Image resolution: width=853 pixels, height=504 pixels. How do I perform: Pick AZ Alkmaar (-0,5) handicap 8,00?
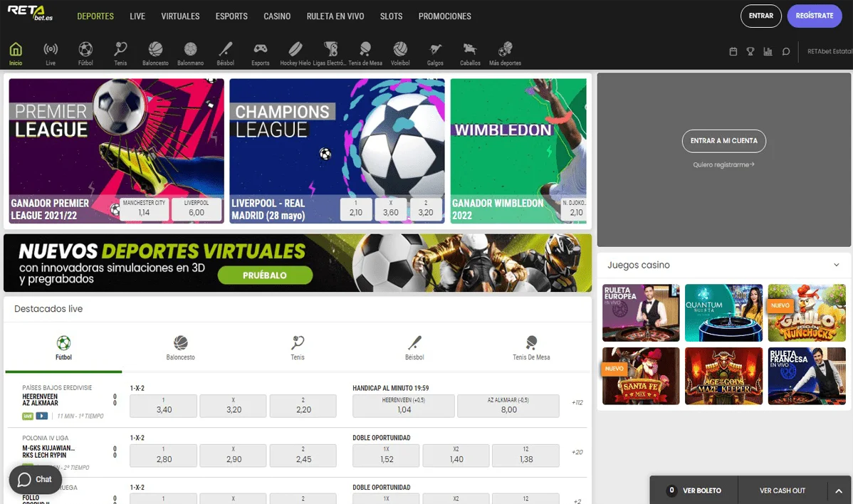pyautogui.click(x=508, y=406)
